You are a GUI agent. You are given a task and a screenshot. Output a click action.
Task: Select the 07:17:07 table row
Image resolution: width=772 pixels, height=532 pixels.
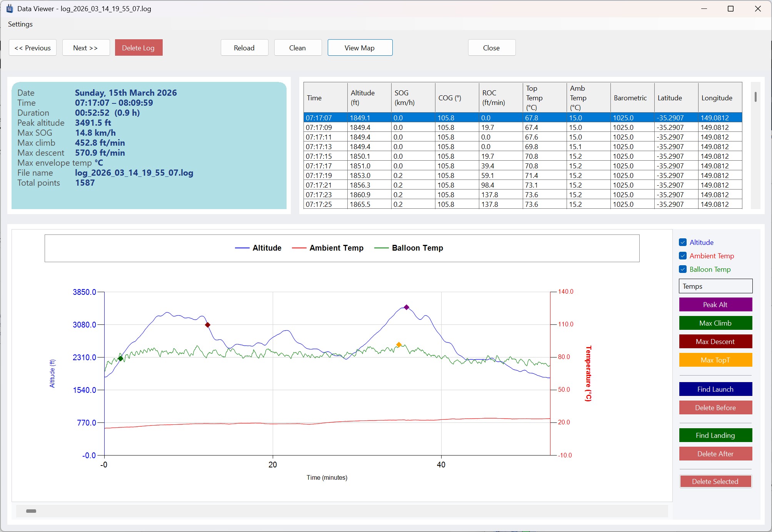coord(523,118)
